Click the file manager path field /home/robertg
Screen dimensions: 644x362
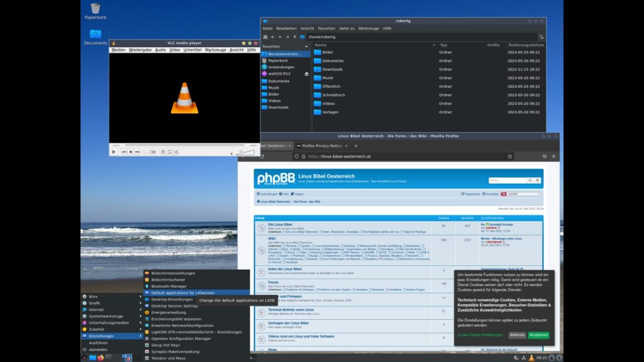point(421,37)
